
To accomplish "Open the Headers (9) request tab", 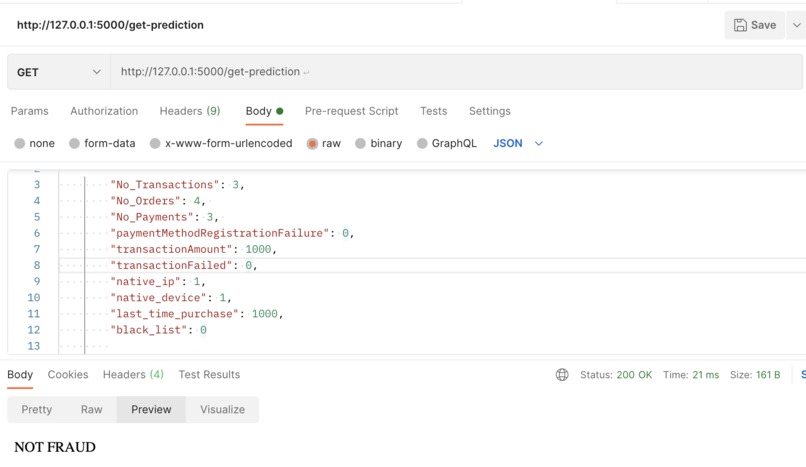I will point(190,111).
